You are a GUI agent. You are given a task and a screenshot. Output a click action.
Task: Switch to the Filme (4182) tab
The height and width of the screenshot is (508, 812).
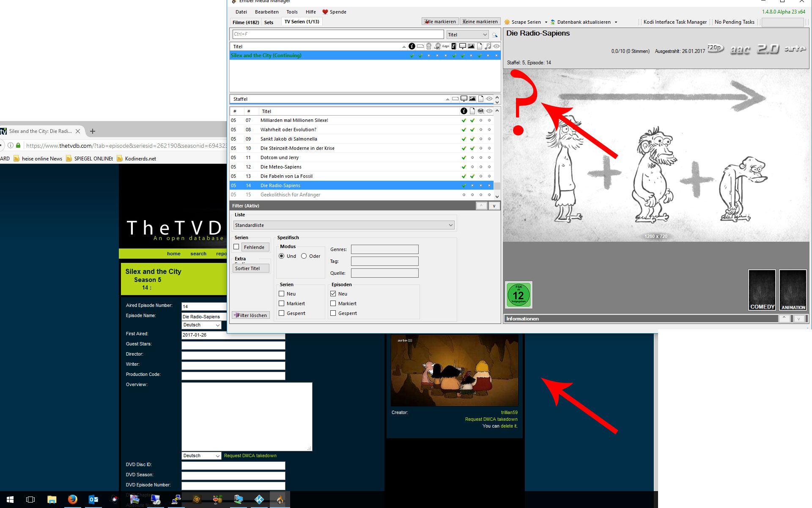coord(245,22)
